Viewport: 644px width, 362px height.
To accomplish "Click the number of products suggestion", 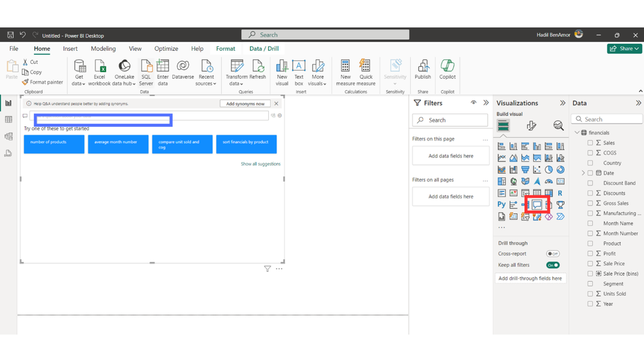I will coord(54,144).
